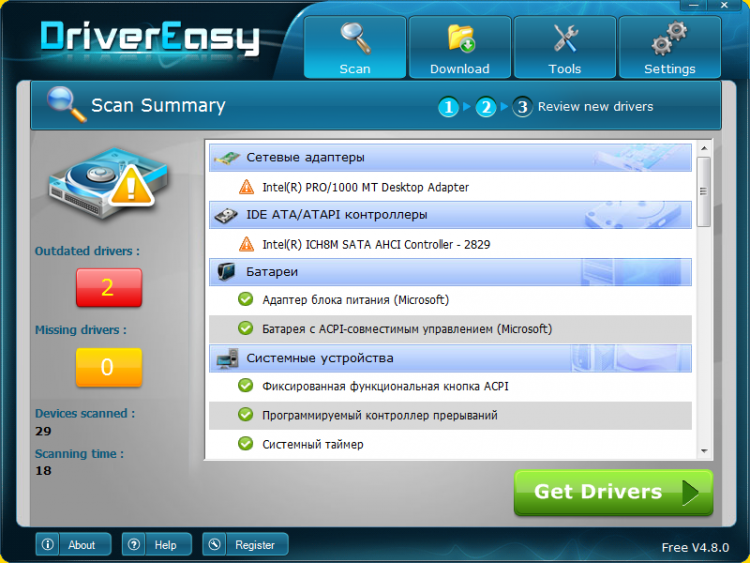This screenshot has height=563, width=750.
Task: Select step 3 Review new drivers circle
Action: [522, 107]
